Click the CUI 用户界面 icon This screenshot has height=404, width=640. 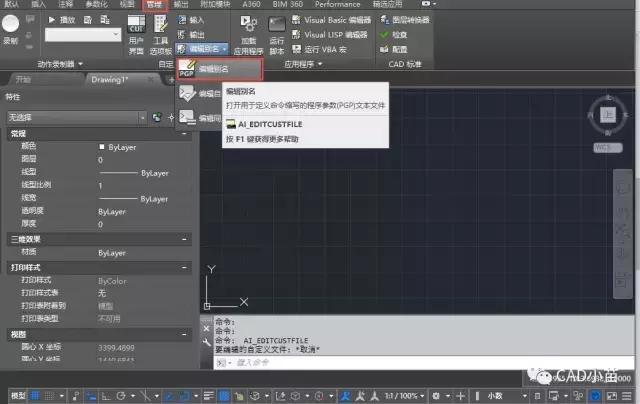click(136, 24)
